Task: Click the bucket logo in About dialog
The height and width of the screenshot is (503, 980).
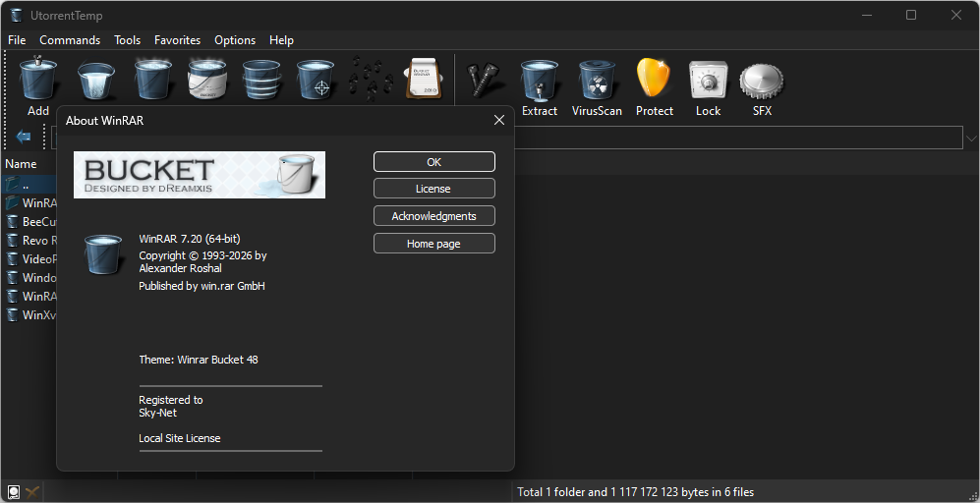Action: click(x=103, y=253)
